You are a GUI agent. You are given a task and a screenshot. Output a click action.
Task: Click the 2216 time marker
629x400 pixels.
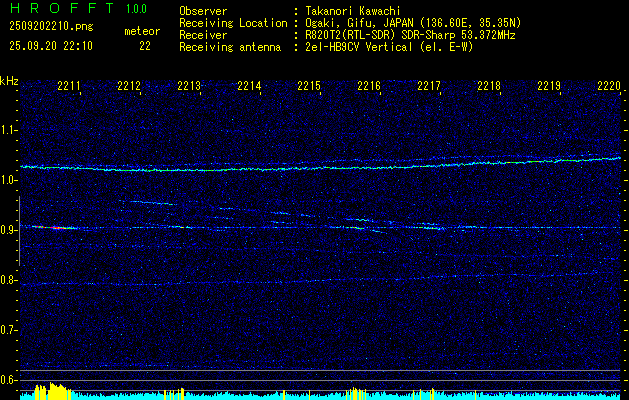point(369,86)
